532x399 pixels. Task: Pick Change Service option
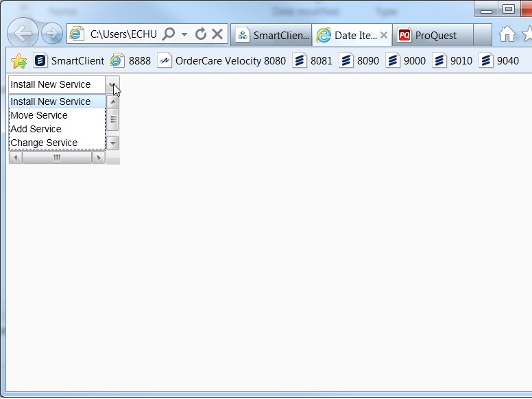pyautogui.click(x=44, y=143)
